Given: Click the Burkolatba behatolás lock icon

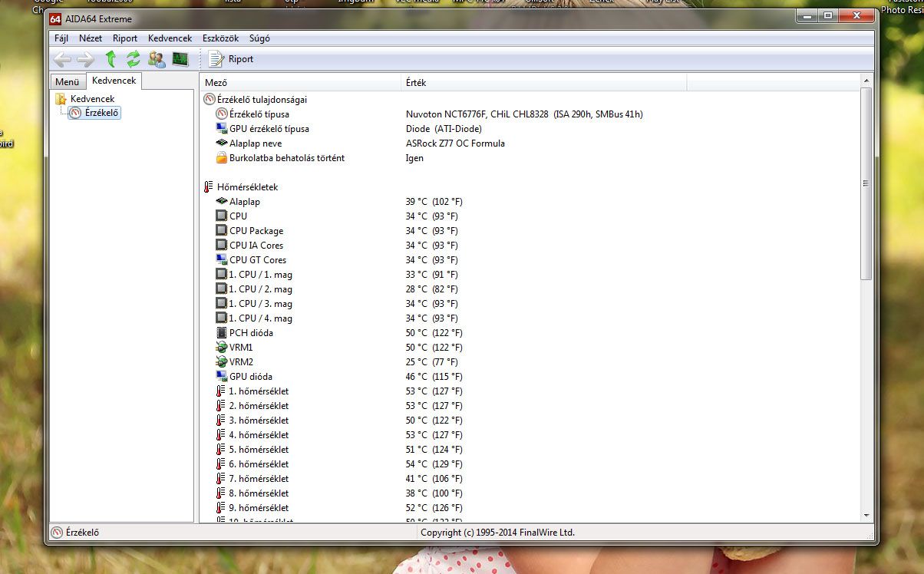Looking at the screenshot, I should (222, 157).
